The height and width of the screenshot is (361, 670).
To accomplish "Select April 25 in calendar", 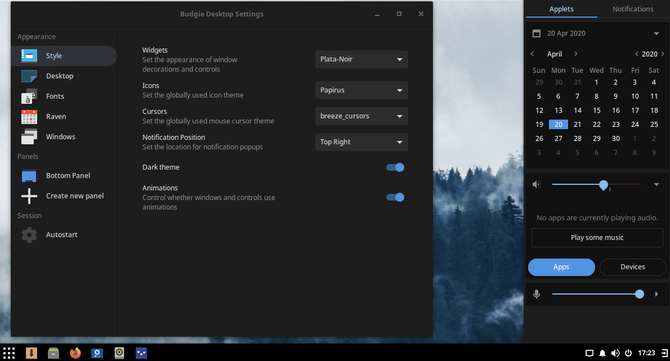I will [x=654, y=124].
